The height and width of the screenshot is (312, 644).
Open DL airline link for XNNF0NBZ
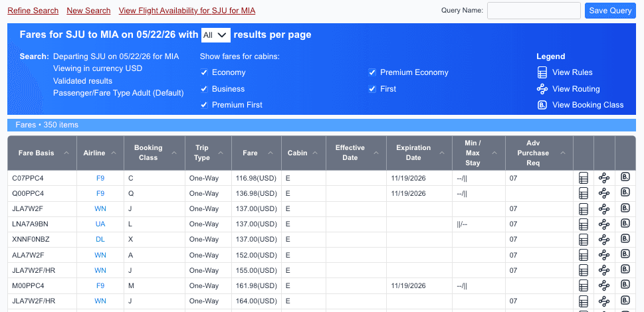click(100, 240)
